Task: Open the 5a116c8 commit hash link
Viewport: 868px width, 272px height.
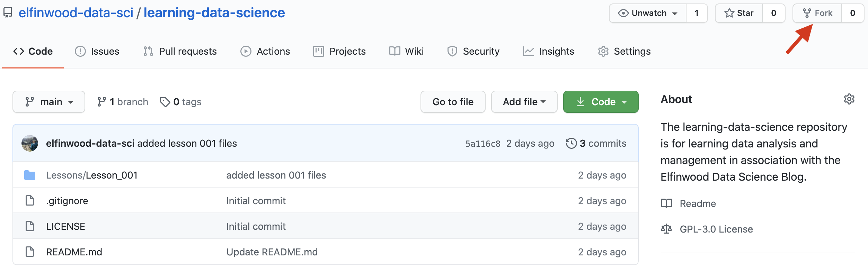Action: click(482, 144)
